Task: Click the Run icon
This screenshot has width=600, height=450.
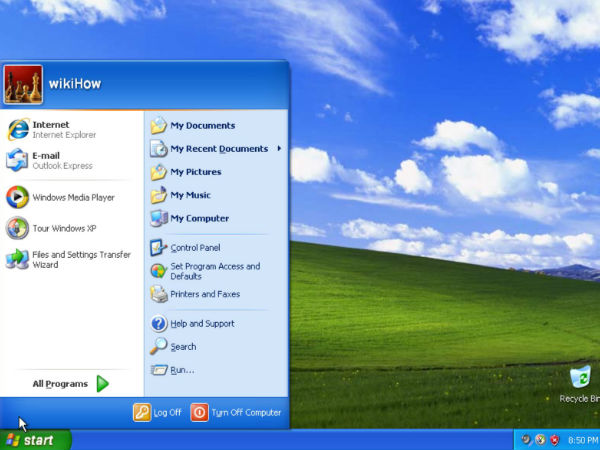Action: point(158,370)
